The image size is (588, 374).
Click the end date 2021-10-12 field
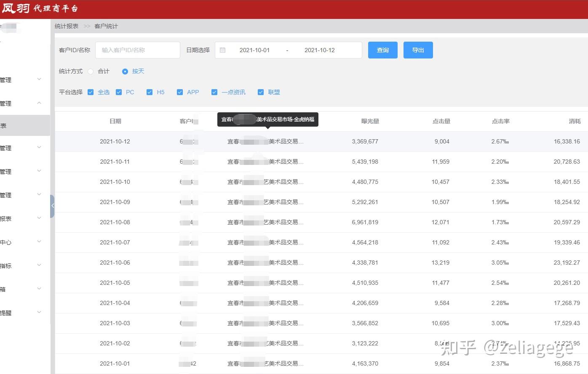point(320,50)
